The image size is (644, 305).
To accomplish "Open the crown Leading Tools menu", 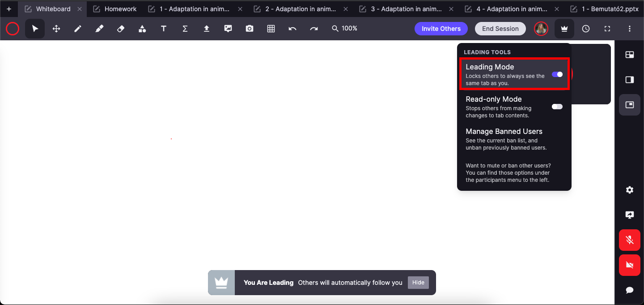I will click(564, 29).
